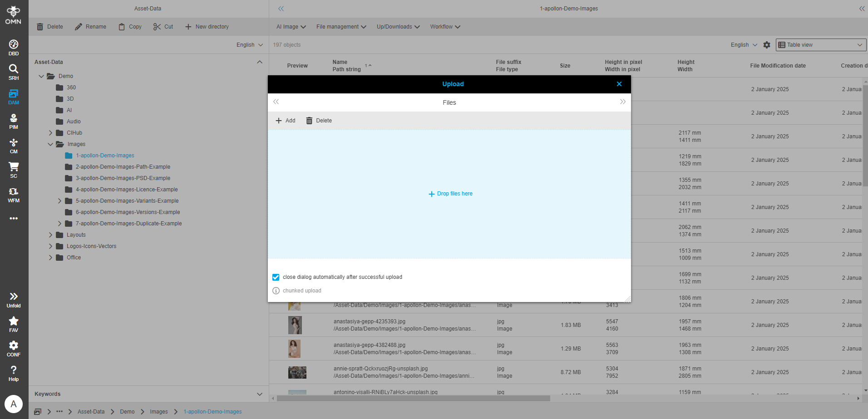Click the CONF configuration icon
The width and height of the screenshot is (868, 419).
point(13,347)
